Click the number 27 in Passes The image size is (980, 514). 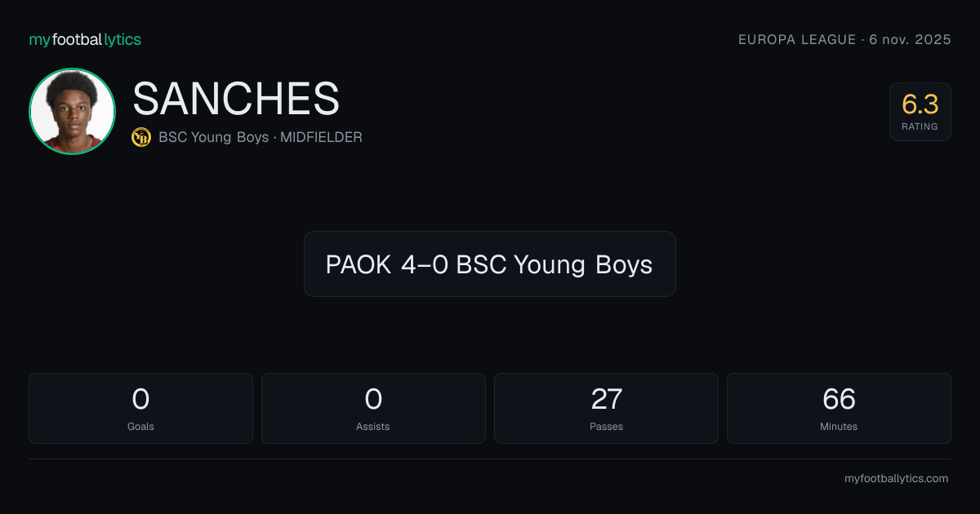[x=606, y=399]
